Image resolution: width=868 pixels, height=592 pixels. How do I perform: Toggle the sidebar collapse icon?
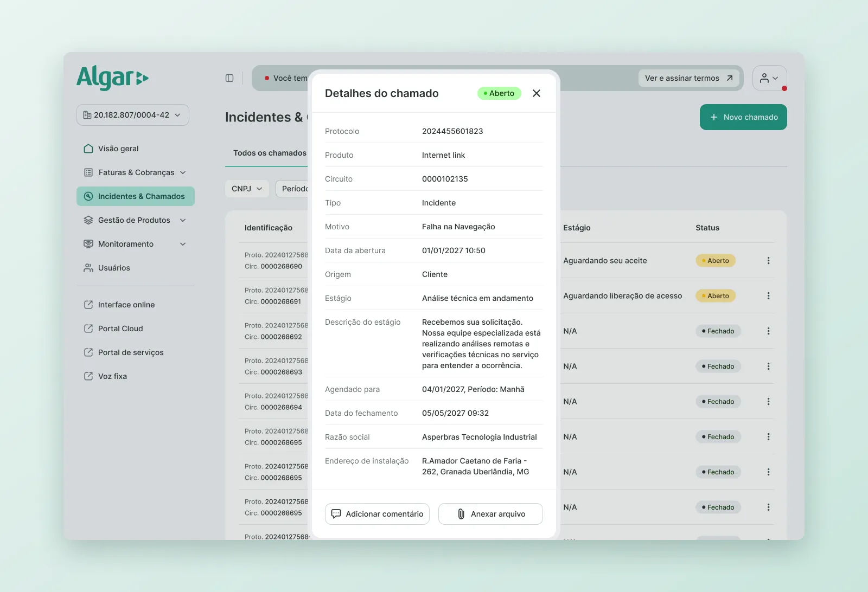tap(229, 78)
